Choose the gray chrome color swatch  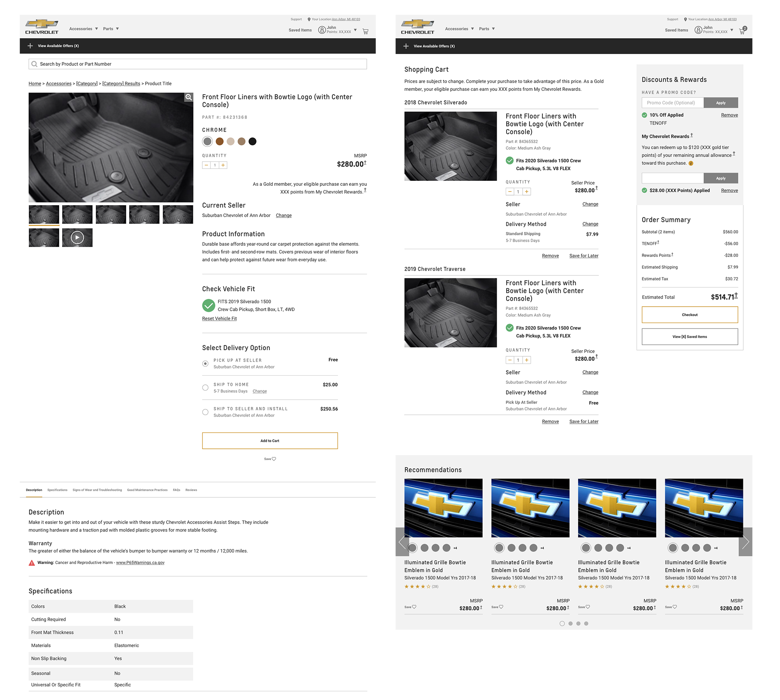click(x=208, y=141)
